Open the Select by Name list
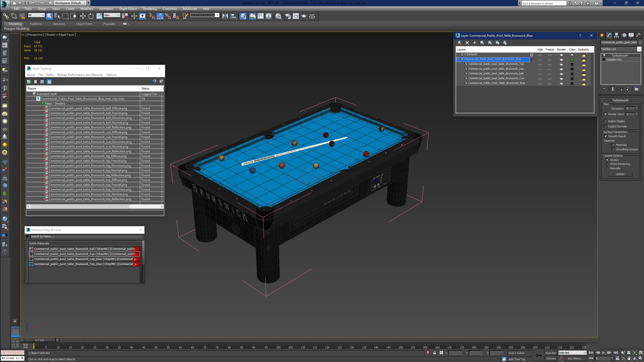This screenshot has height=362, width=644. [57, 16]
